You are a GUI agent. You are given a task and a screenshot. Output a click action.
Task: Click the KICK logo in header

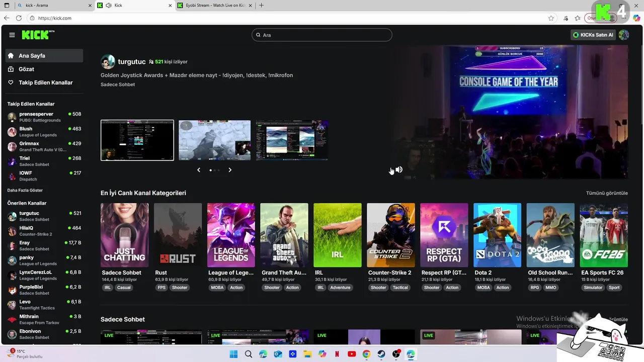point(38,35)
